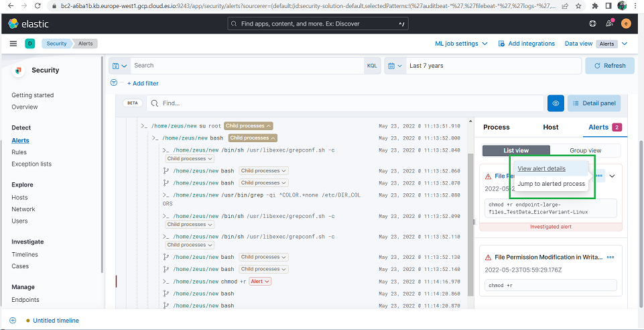Expand Child processes of bash at 11:13:52.070

(x=263, y=182)
